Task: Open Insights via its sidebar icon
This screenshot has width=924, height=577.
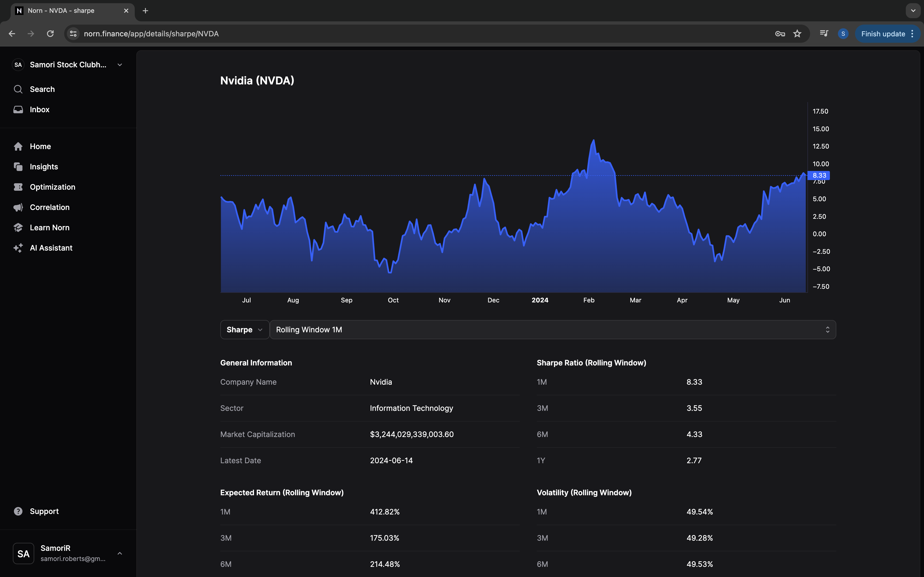Action: coord(18,167)
